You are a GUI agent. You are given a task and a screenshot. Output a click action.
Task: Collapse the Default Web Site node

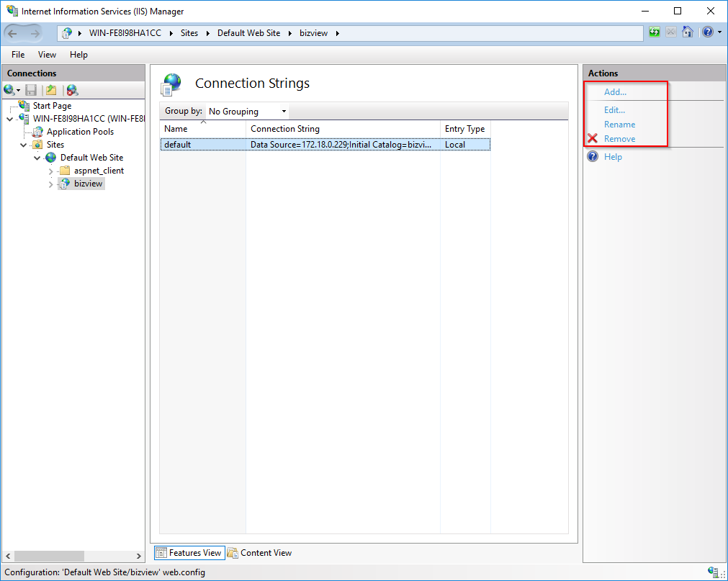tap(37, 158)
